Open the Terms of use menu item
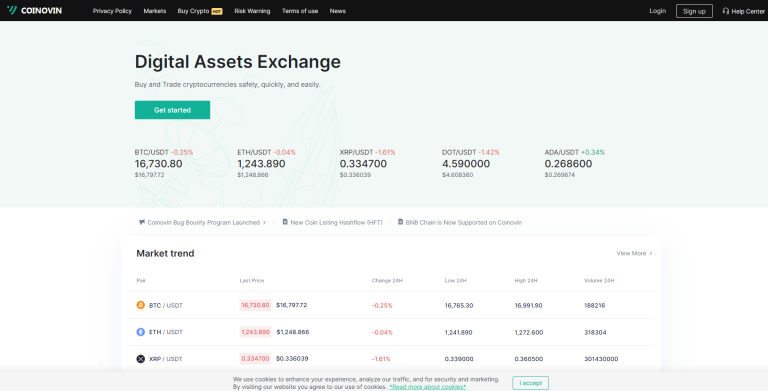 (300, 11)
